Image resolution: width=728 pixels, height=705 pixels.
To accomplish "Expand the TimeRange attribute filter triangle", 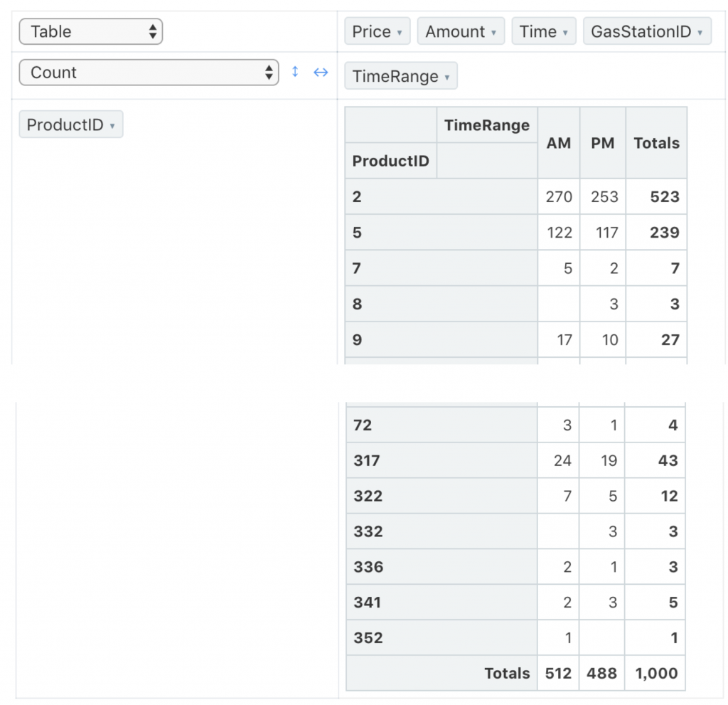I will [x=446, y=77].
